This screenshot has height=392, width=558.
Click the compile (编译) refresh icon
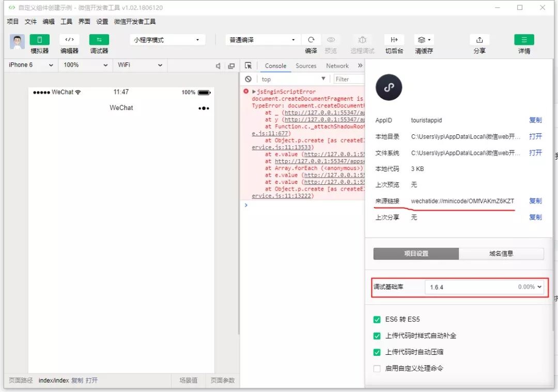pyautogui.click(x=311, y=39)
